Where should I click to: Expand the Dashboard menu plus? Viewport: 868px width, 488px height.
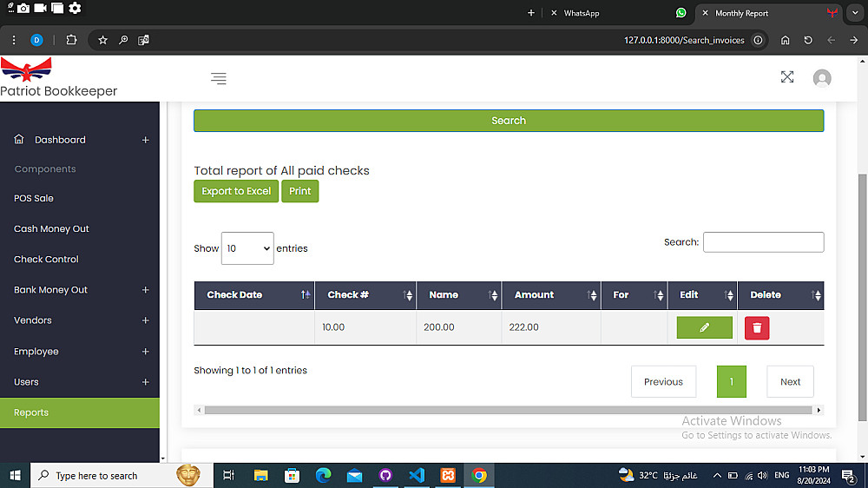click(146, 140)
